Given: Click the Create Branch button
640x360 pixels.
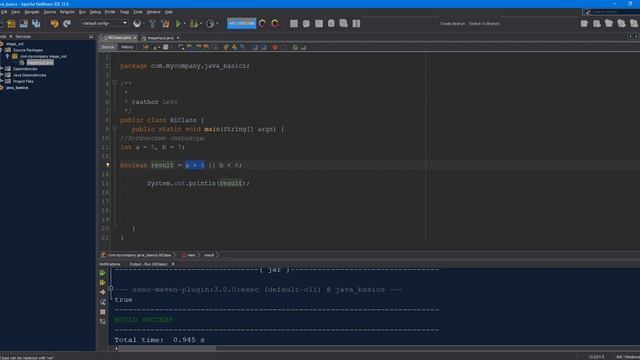Looking at the screenshot, I should (452, 24).
